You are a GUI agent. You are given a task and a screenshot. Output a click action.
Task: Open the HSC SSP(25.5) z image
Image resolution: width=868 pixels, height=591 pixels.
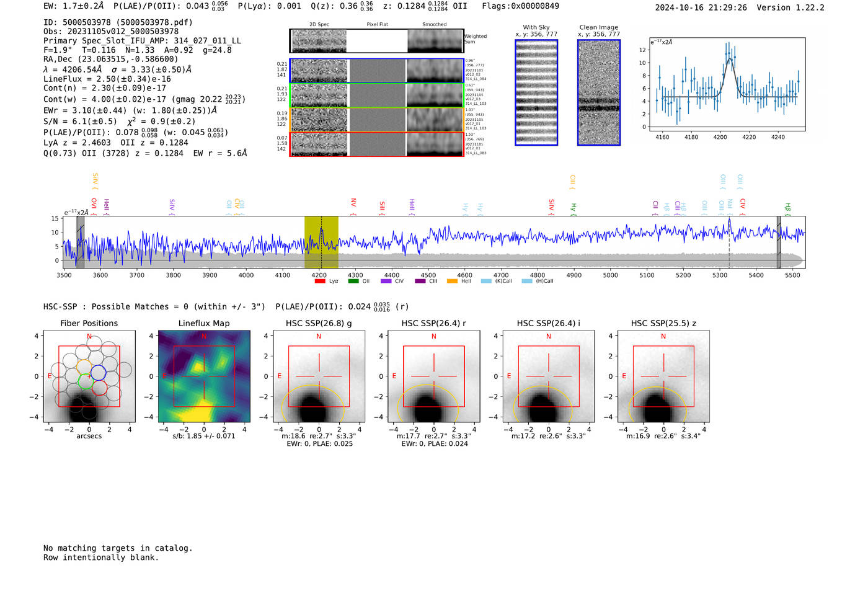(663, 376)
